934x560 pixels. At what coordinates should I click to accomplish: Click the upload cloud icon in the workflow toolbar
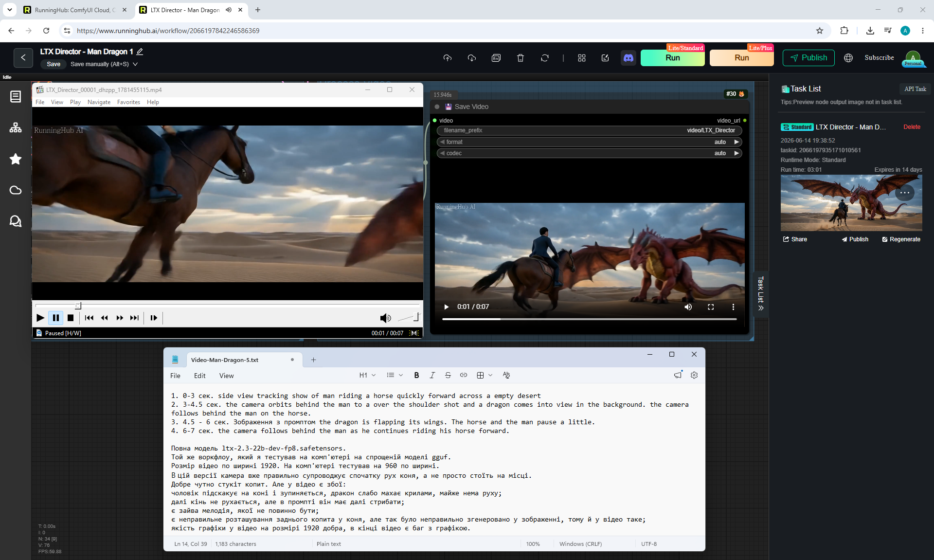click(x=448, y=58)
